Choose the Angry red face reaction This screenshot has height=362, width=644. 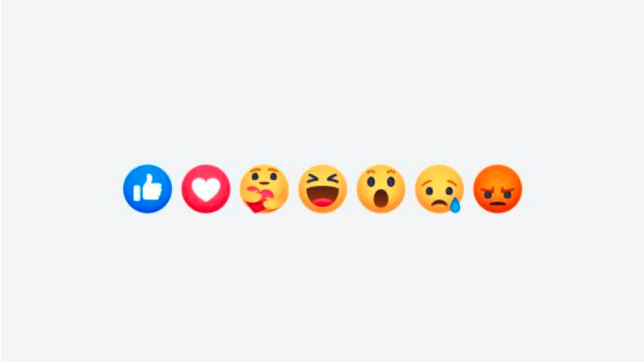(497, 189)
